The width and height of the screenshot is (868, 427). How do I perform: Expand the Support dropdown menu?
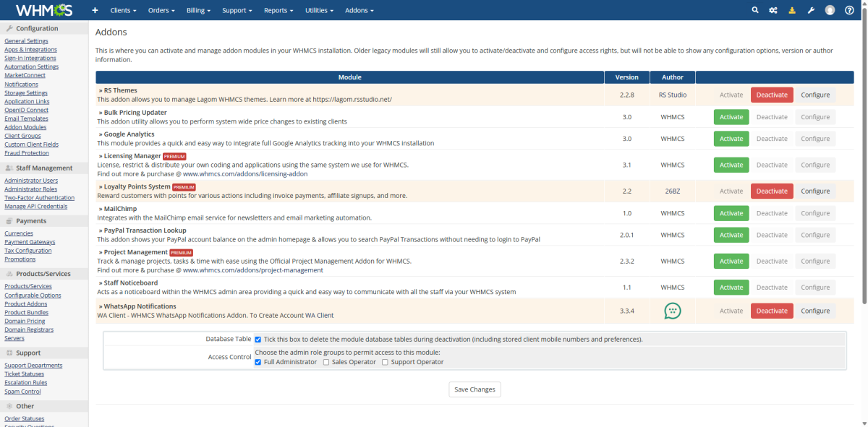click(237, 11)
